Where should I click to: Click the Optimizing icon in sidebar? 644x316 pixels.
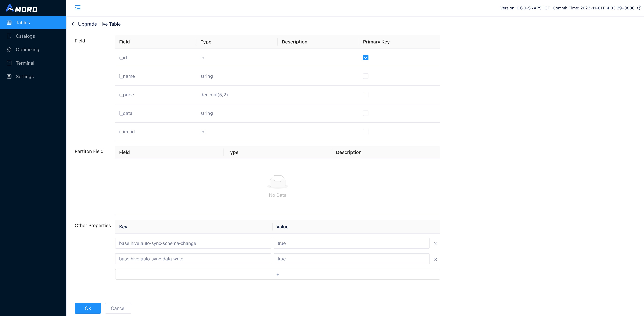[x=9, y=50]
